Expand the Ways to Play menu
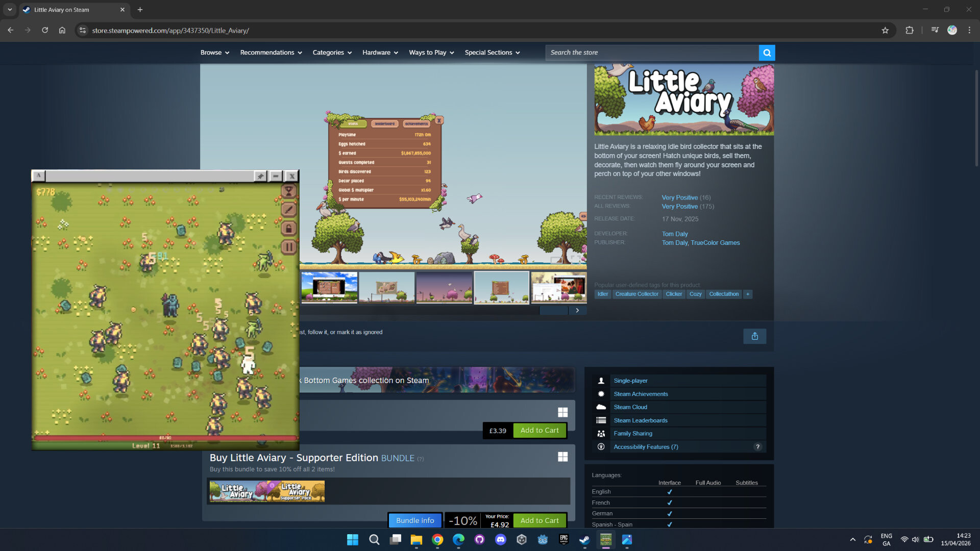The image size is (980, 551). [x=431, y=53]
